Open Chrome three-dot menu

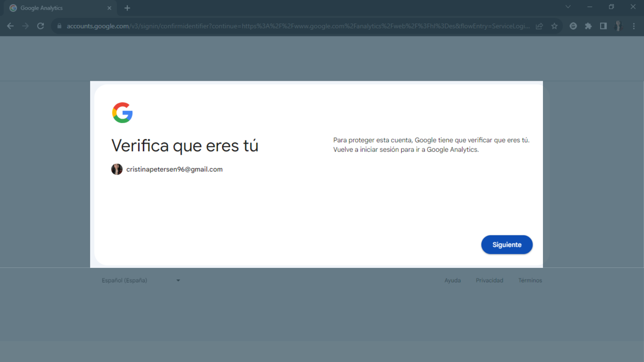pyautogui.click(x=634, y=26)
